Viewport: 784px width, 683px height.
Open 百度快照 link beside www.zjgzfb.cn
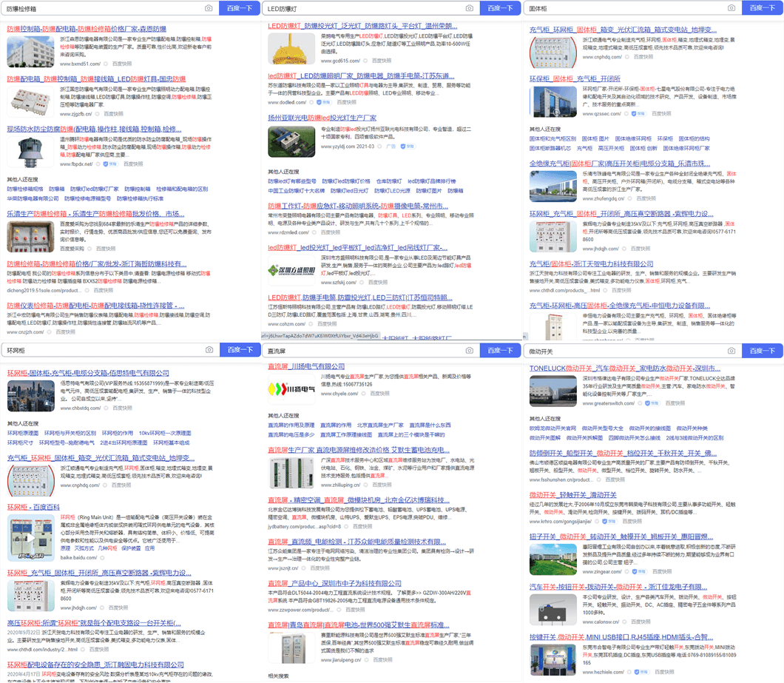(115, 114)
